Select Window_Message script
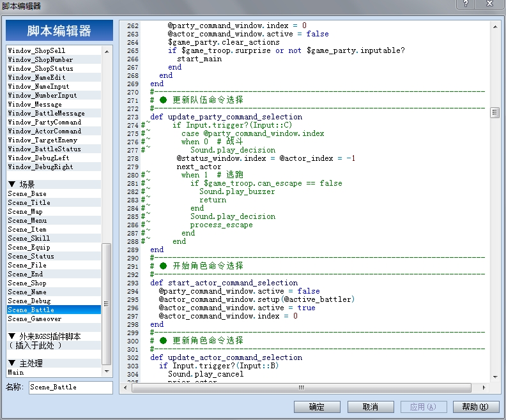Viewport: 506px width, 420px height. pyautogui.click(x=54, y=105)
